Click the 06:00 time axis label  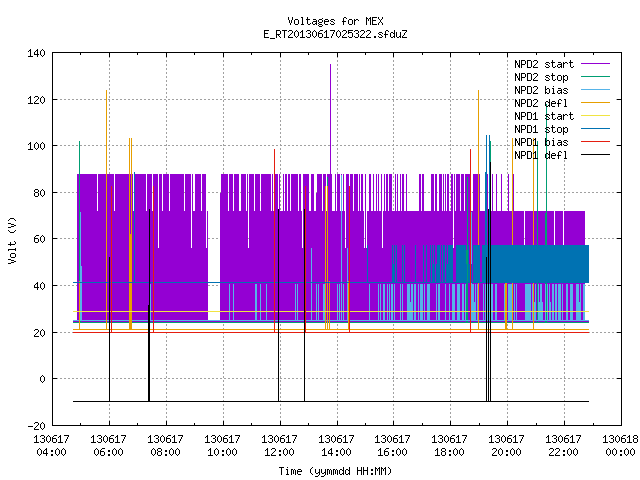[x=108, y=446]
